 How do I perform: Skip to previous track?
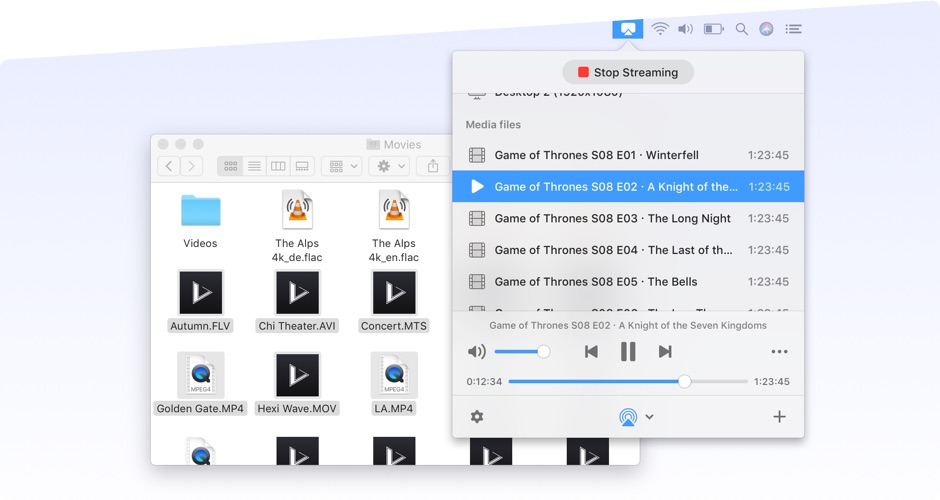[x=591, y=352]
